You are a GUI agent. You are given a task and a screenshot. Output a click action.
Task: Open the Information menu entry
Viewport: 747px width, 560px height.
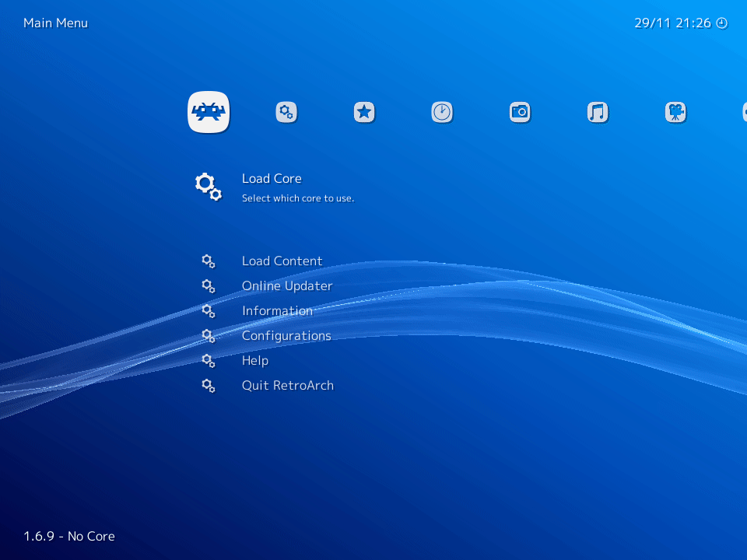coord(277,310)
